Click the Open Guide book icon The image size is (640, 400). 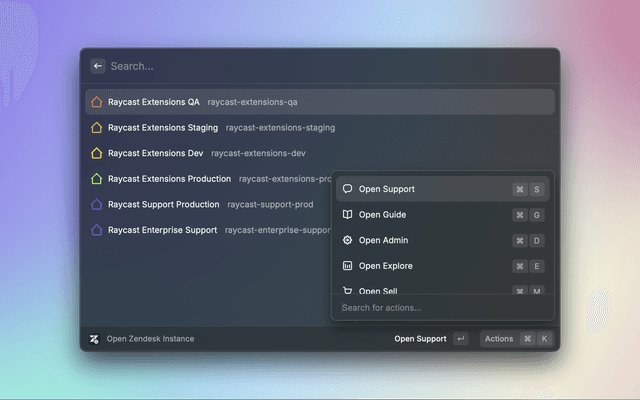click(x=347, y=215)
